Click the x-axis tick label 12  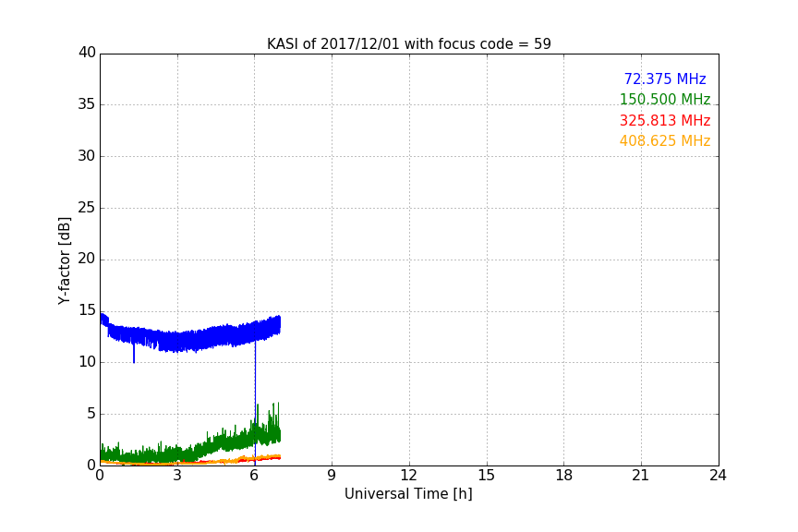pos(408,476)
